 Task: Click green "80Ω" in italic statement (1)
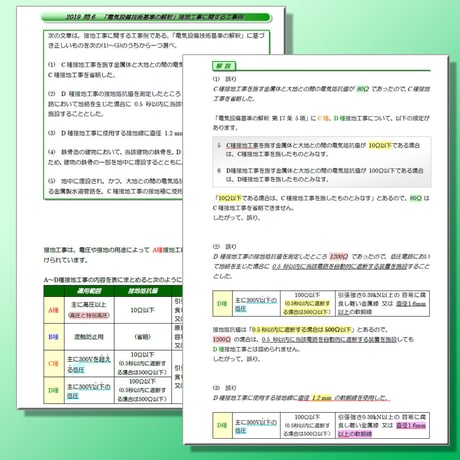363,89
